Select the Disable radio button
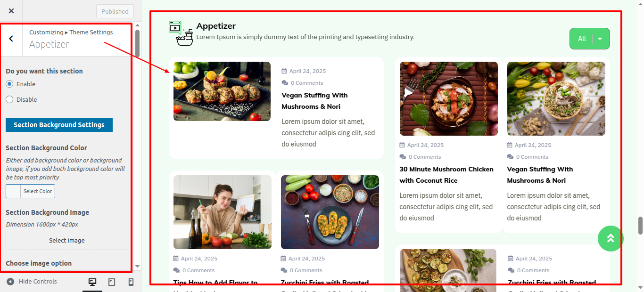 pos(9,99)
